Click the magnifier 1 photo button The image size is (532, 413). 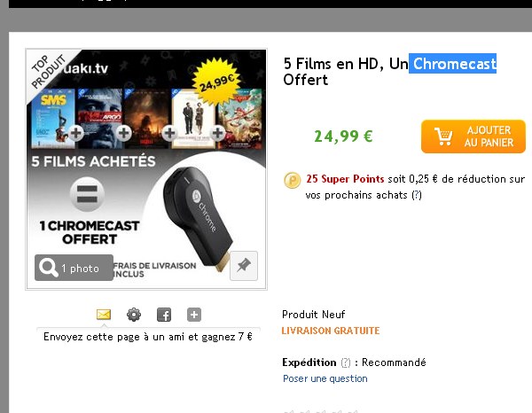point(74,268)
